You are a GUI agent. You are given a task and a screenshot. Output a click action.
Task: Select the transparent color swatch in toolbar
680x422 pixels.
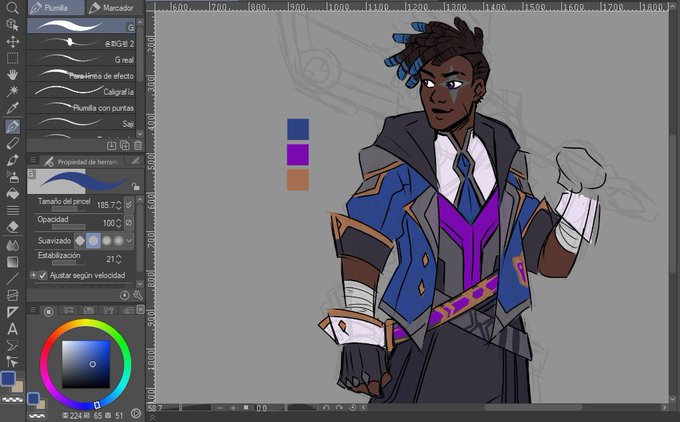[12, 399]
